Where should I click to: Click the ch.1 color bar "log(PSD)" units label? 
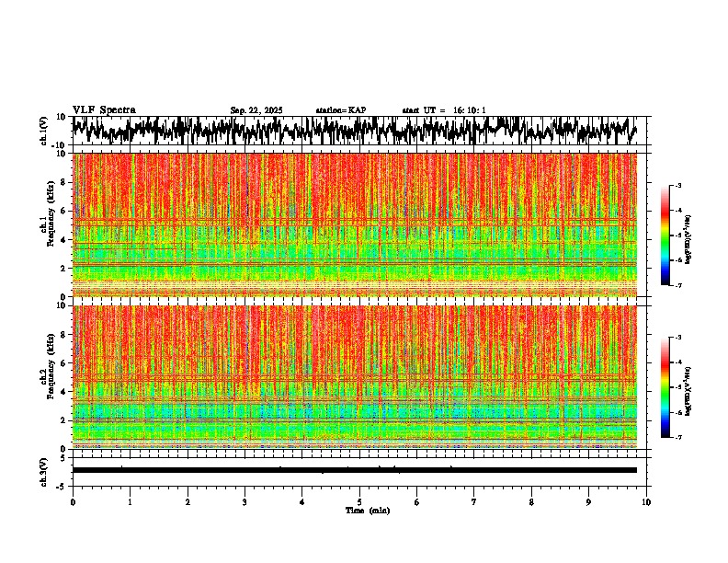(688, 240)
